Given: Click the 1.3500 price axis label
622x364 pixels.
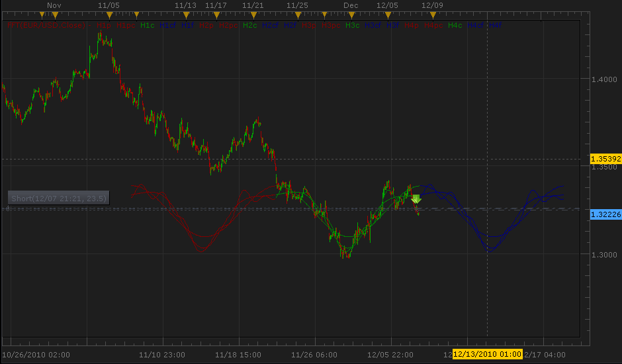Looking at the screenshot, I should pos(604,167).
